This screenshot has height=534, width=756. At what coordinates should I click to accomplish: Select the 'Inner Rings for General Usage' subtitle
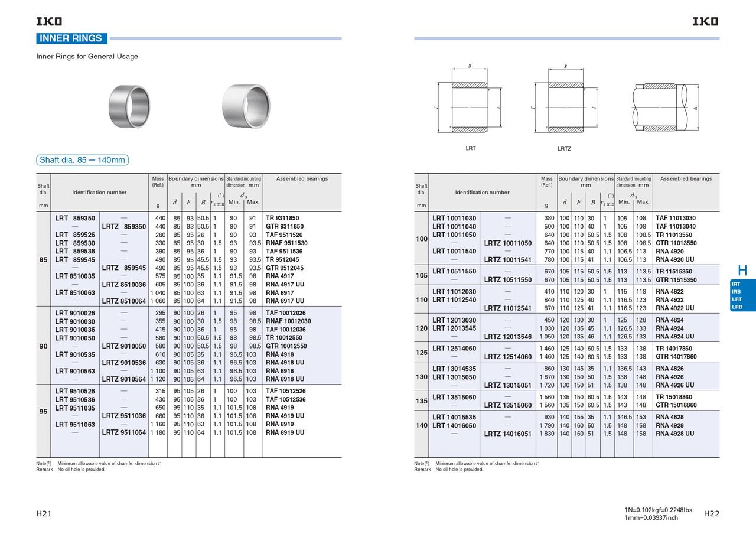(x=87, y=57)
